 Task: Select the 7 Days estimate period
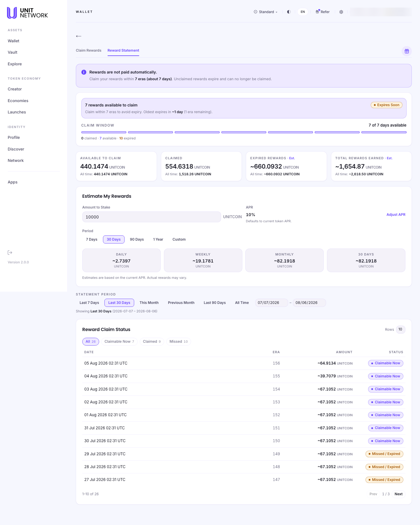point(92,239)
